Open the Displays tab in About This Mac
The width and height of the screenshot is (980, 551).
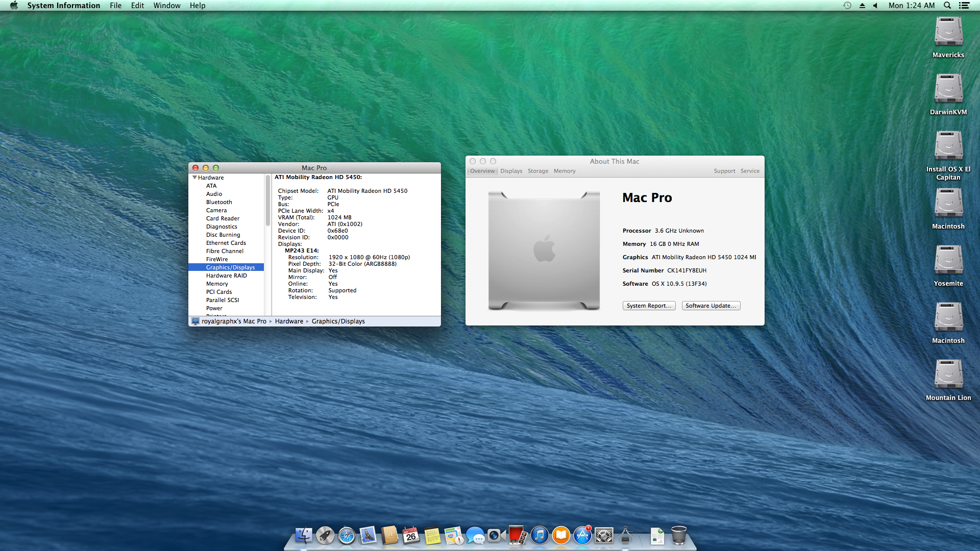pyautogui.click(x=511, y=171)
